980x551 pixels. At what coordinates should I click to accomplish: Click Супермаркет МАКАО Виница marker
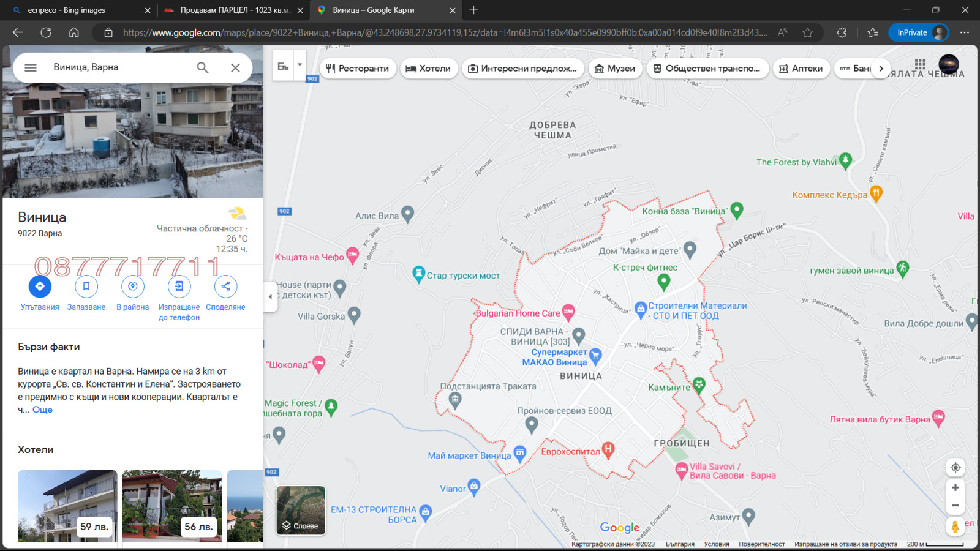pos(595,356)
